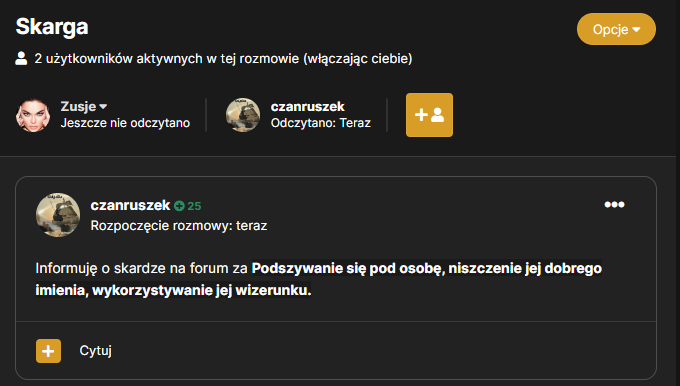Screen dimensions: 680x386
Task: Click czanruszek name in participant list
Action: [307, 106]
